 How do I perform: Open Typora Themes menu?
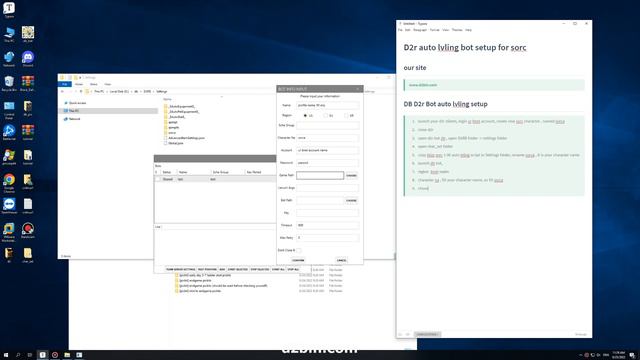coord(457,30)
